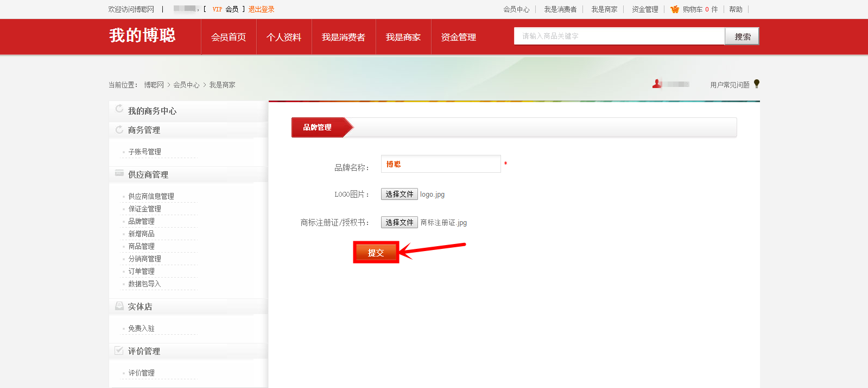Click the 退出登录 logout link
This screenshot has height=388, width=868.
tap(261, 9)
